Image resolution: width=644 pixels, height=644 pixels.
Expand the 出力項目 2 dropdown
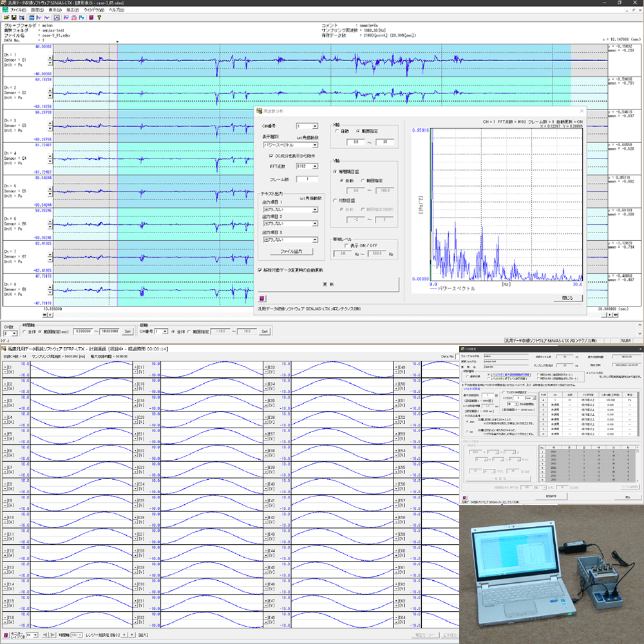click(315, 223)
